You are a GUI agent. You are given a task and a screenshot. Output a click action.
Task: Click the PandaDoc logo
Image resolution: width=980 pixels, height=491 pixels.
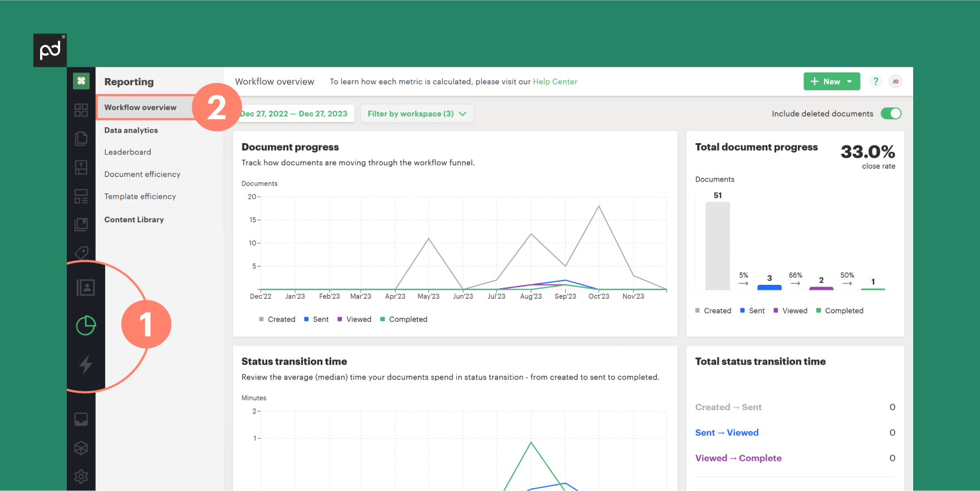pyautogui.click(x=50, y=51)
